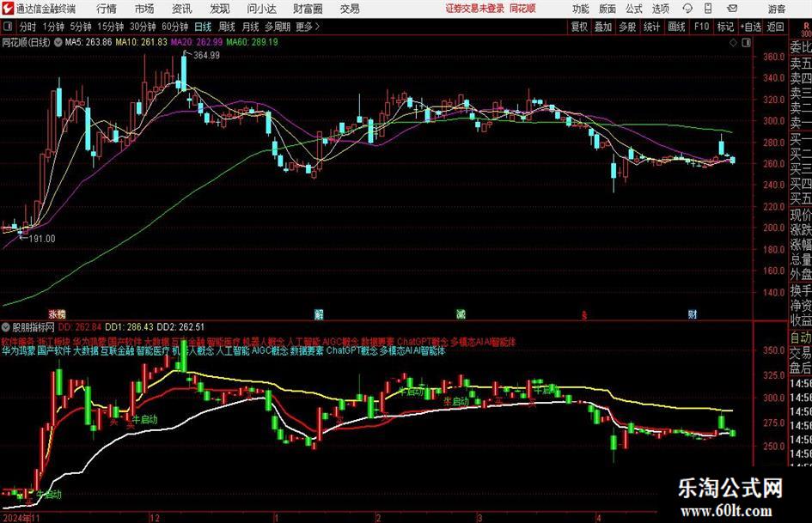Click the red $ event marker

tap(584, 315)
